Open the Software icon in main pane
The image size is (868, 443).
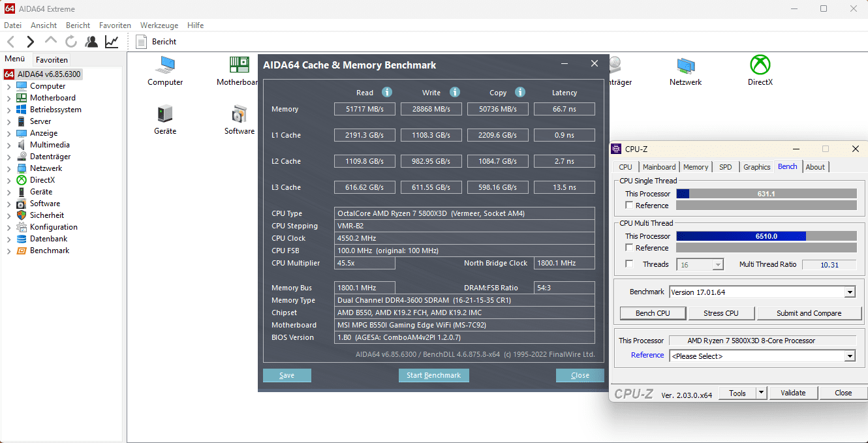(x=240, y=120)
